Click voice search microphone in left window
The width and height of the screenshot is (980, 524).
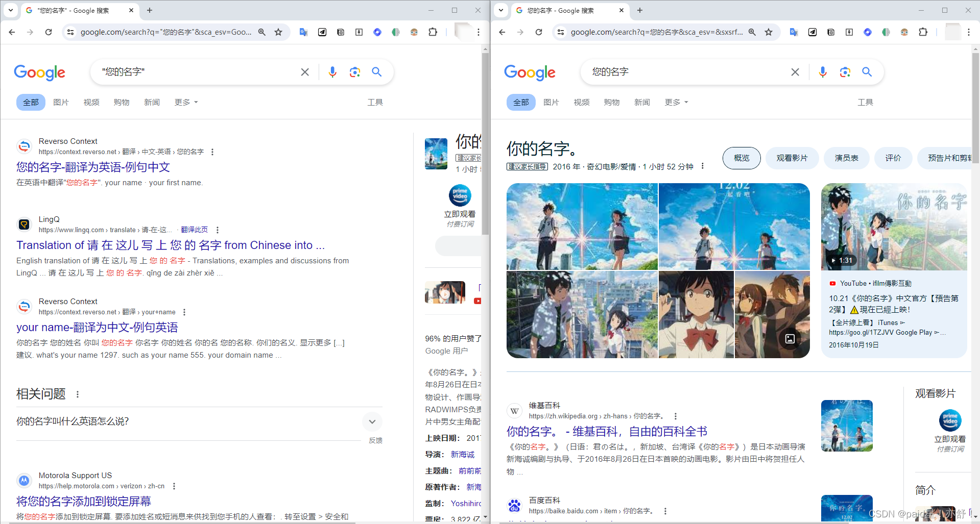point(332,72)
